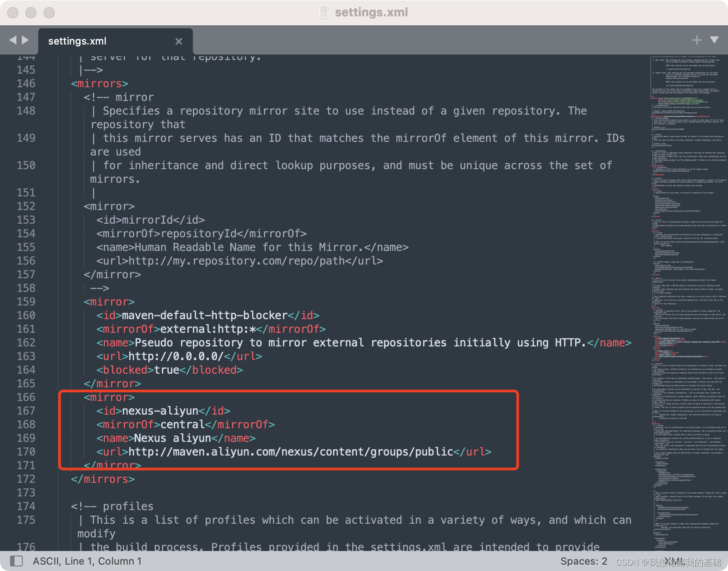Close the settings.xml tab
The height and width of the screenshot is (571, 728).
click(x=179, y=41)
